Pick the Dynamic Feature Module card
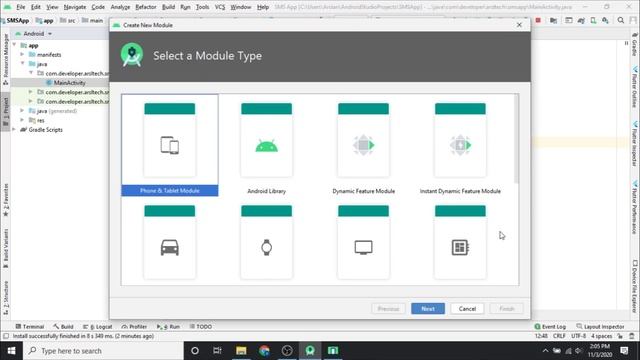Image resolution: width=640 pixels, height=360 pixels. coord(363,145)
